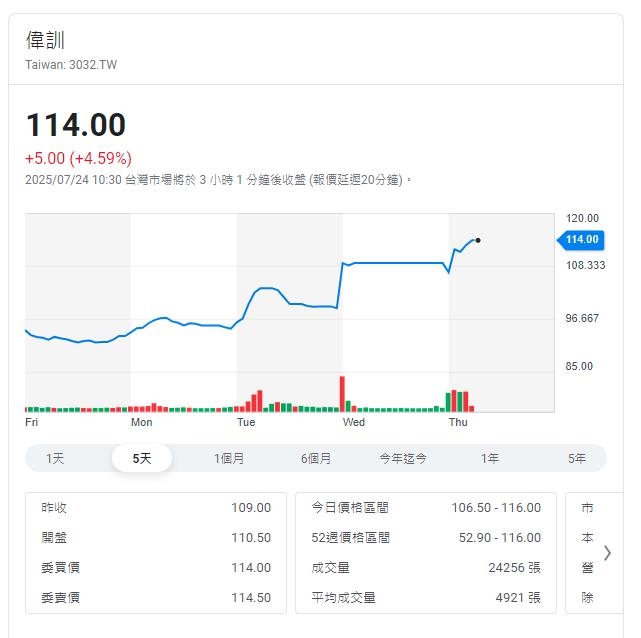Show 今年迄今 year-to-date chart
Screen dimensions: 641x638
(403, 458)
